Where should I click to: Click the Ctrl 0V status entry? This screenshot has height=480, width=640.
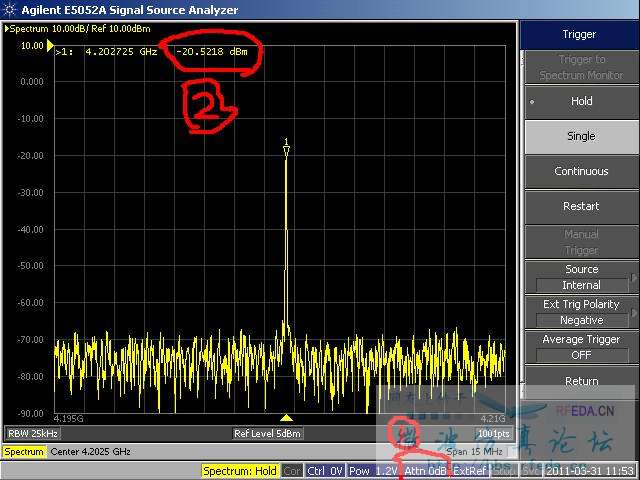[x=325, y=471]
